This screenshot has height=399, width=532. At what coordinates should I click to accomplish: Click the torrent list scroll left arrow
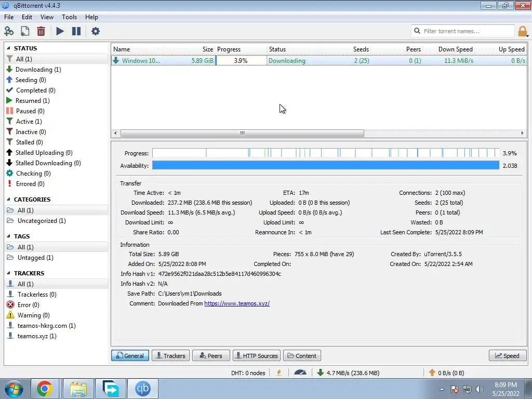(115, 133)
